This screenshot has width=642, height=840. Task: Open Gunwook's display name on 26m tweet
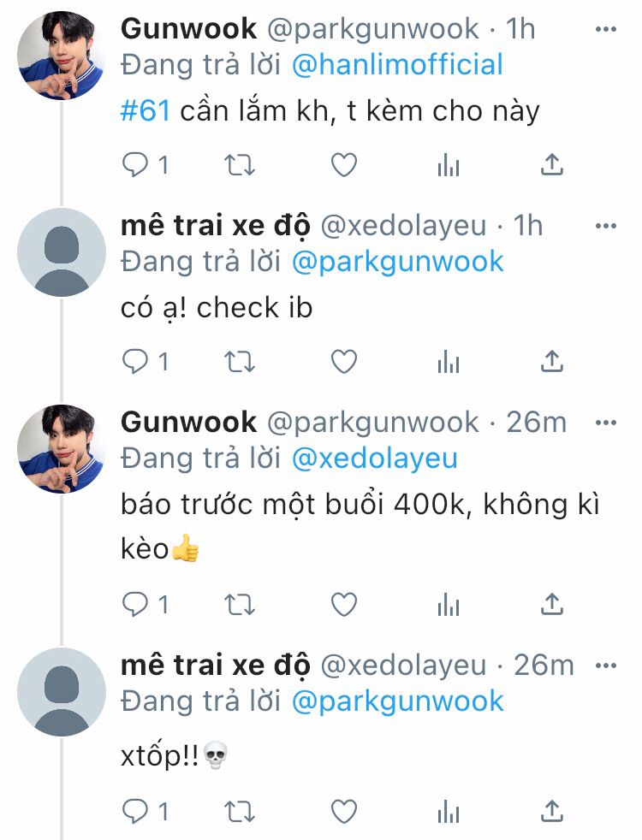[188, 423]
